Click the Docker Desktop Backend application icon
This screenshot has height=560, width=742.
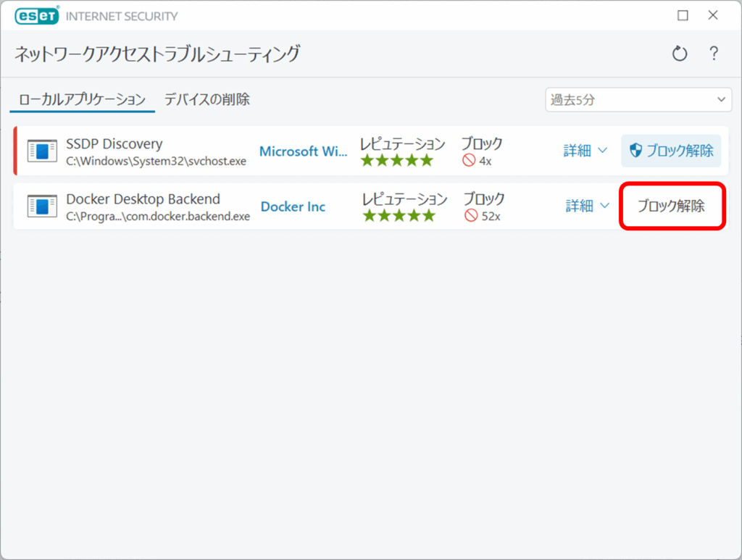pyautogui.click(x=42, y=206)
